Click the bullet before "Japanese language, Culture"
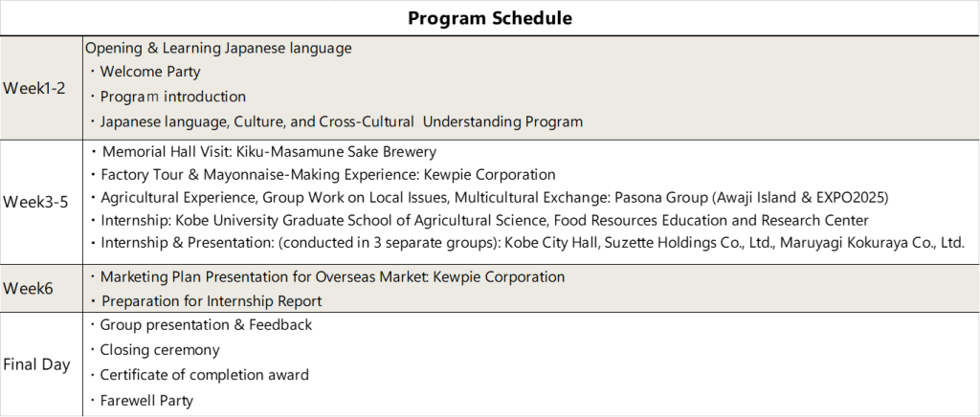The image size is (980, 417). click(93, 121)
